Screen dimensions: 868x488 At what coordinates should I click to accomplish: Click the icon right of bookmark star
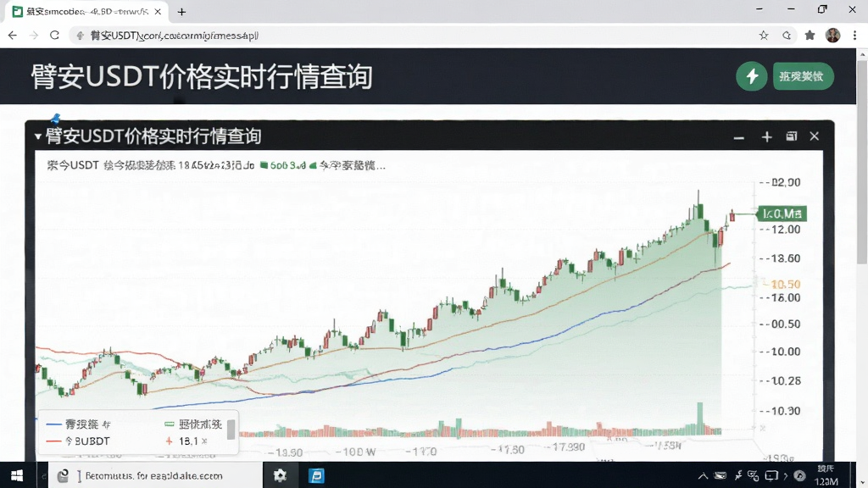[787, 36]
